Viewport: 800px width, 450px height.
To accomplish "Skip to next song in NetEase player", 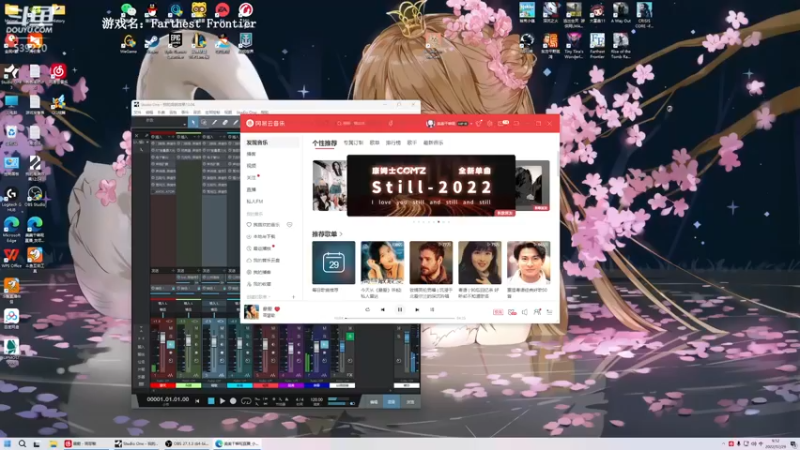I will coord(417,309).
